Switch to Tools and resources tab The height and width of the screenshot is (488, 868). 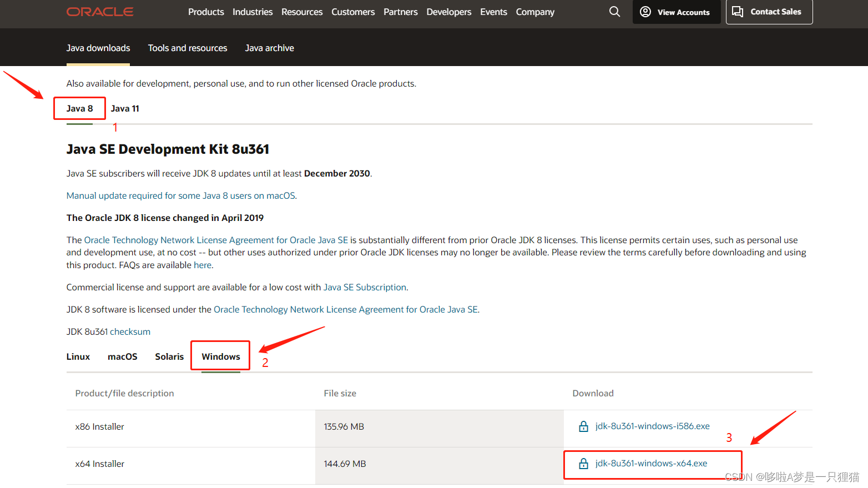tap(188, 48)
